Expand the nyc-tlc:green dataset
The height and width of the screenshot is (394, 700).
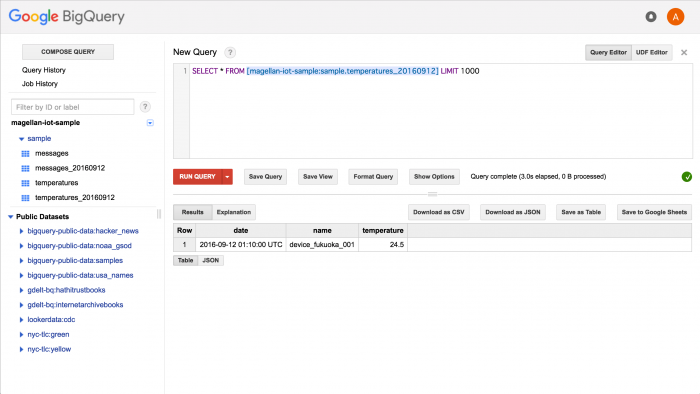pyautogui.click(x=21, y=334)
